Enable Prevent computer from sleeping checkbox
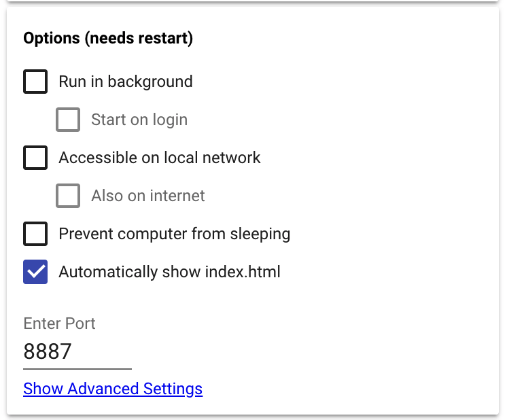Screen dimensions: 507x420 click(35, 234)
